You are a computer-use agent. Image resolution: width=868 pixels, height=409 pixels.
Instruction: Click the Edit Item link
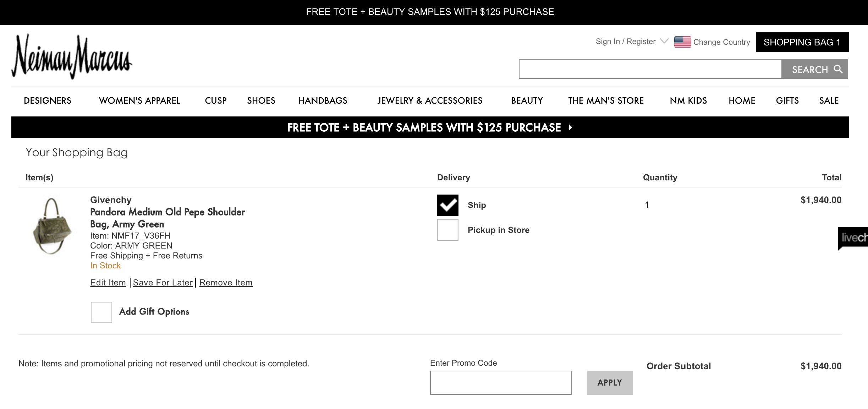coord(108,283)
